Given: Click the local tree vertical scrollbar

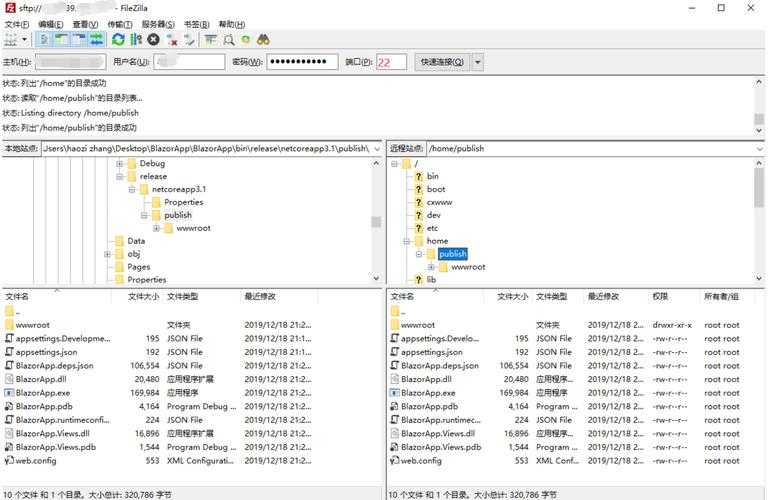Looking at the screenshot, I should [x=376, y=220].
